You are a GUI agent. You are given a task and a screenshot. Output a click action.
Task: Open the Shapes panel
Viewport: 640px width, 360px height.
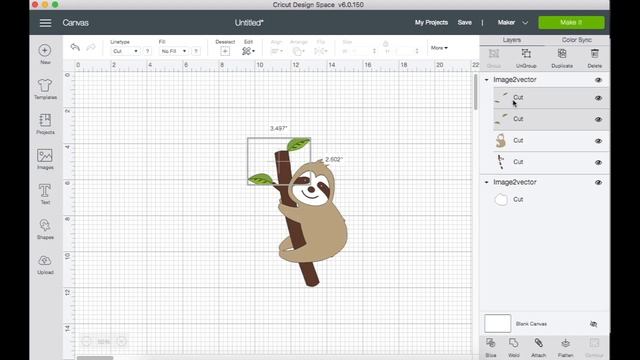tap(45, 229)
